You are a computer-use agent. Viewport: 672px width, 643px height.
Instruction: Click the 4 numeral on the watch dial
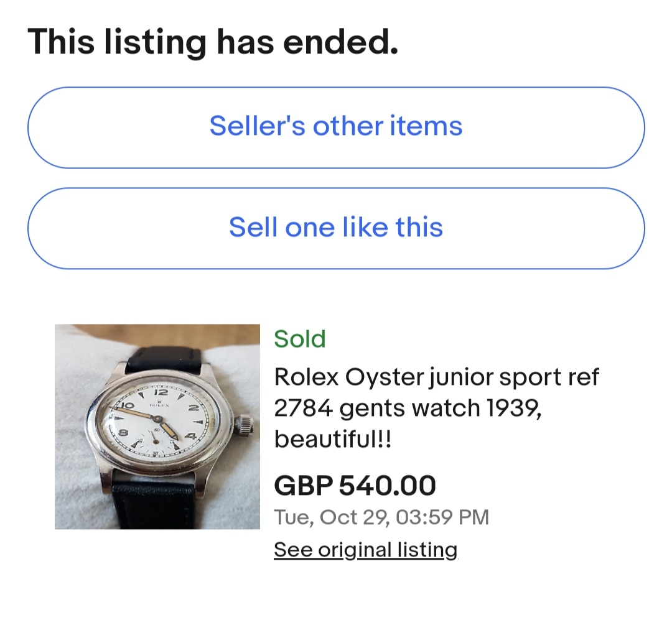pyautogui.click(x=189, y=436)
